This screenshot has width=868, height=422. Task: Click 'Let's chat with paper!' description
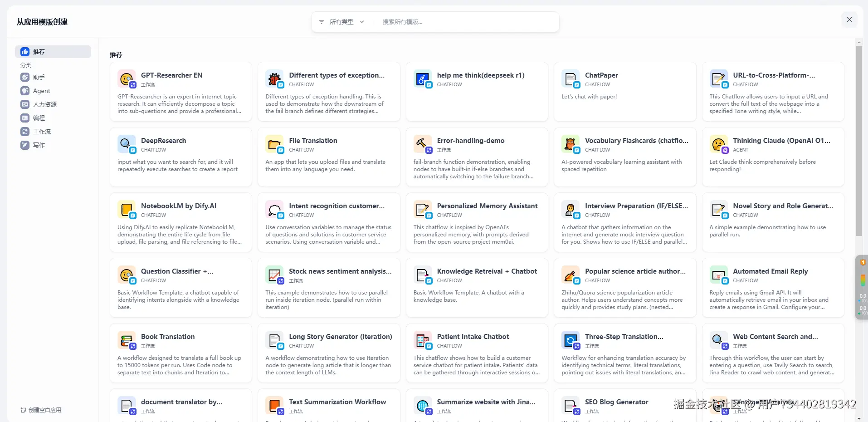(x=589, y=97)
